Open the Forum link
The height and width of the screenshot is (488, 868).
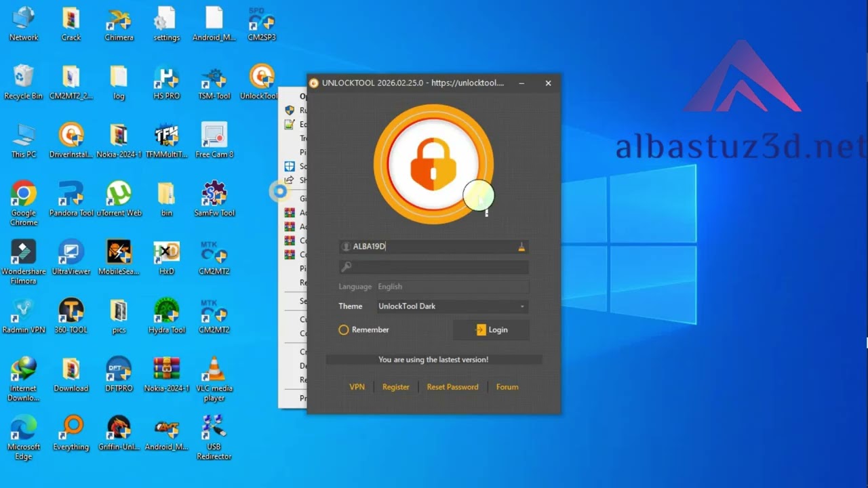point(507,387)
